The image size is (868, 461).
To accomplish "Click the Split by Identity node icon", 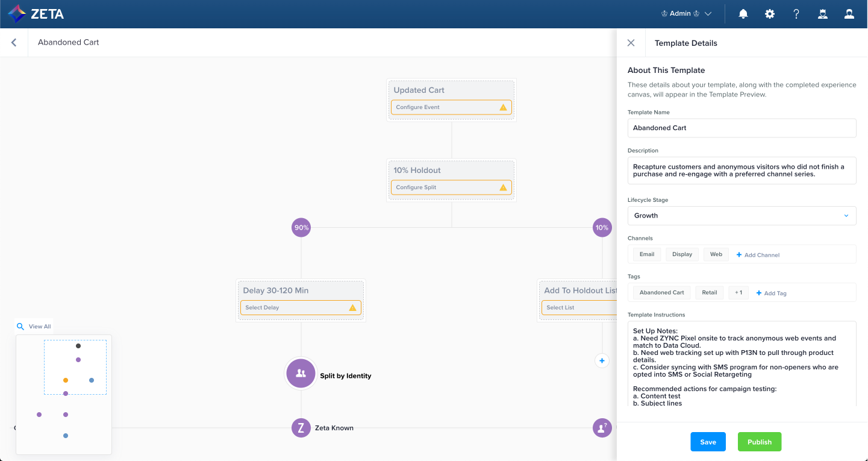I will tap(301, 374).
